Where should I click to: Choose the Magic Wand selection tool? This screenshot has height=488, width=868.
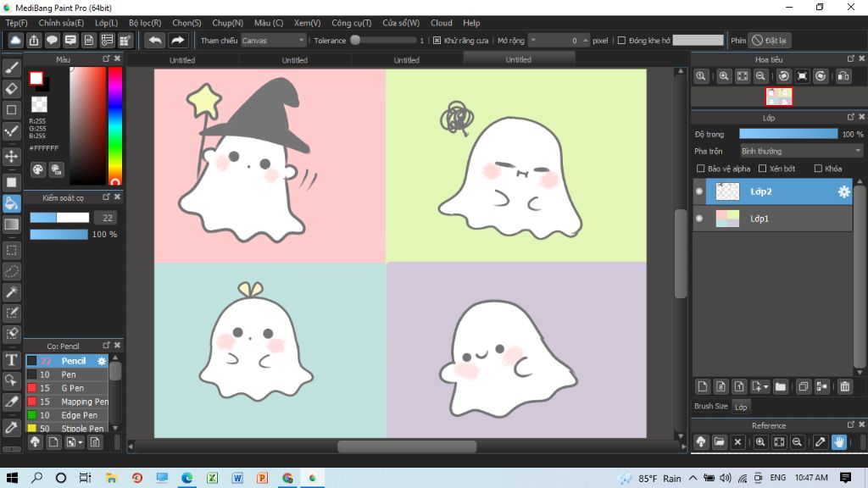coord(12,291)
